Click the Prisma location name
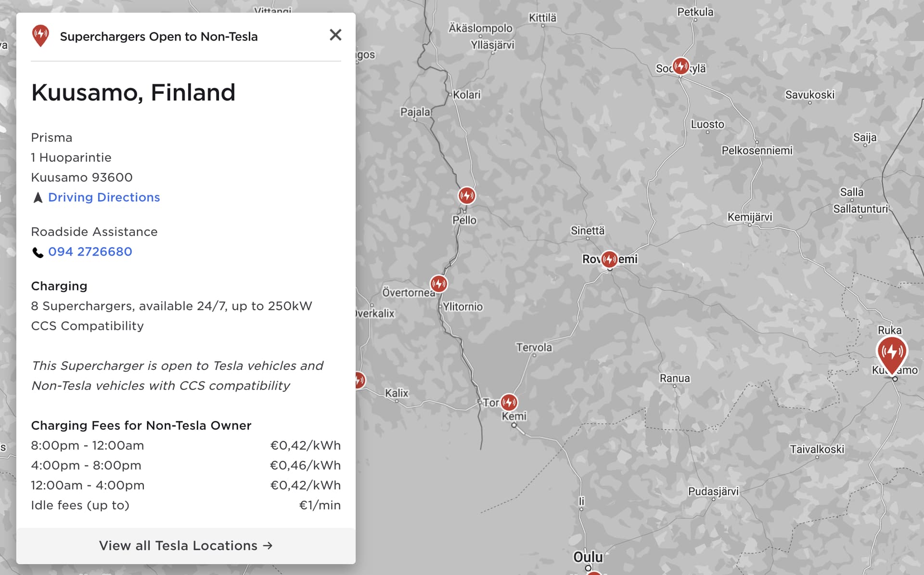 (x=51, y=138)
